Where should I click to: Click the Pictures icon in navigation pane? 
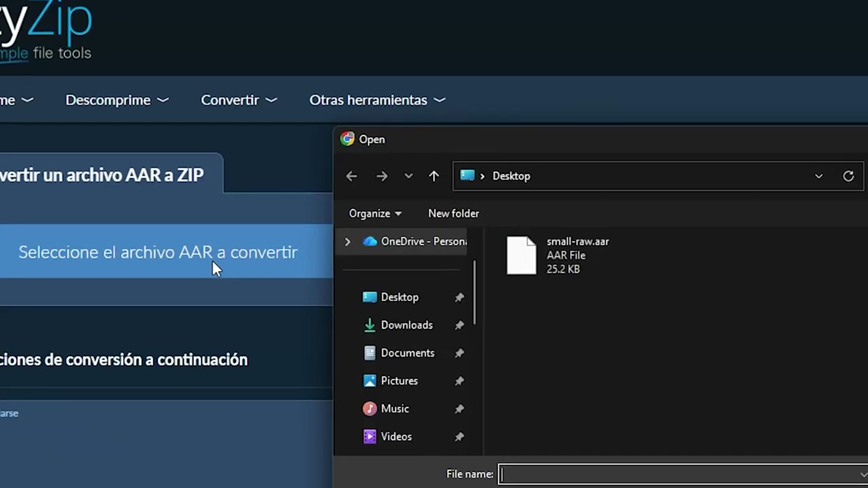[369, 381]
